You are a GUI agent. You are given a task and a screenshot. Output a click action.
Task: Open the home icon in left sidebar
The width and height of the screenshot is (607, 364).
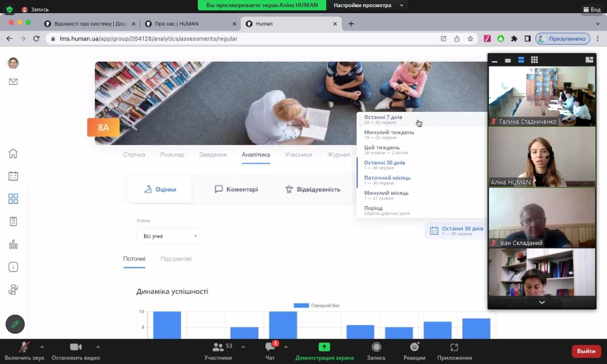[x=13, y=153]
